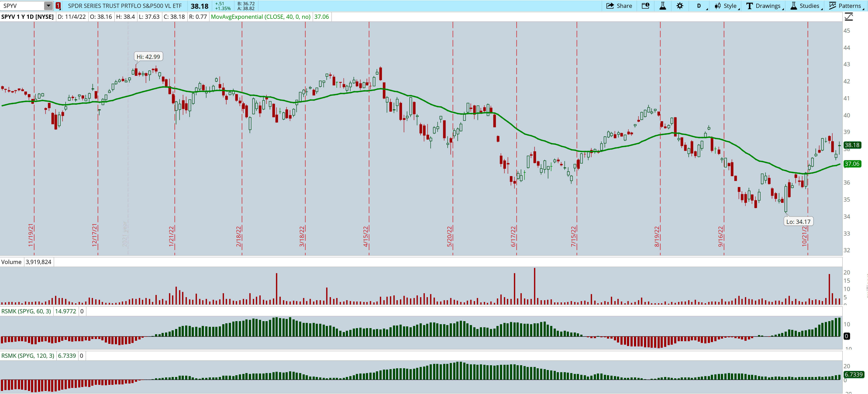
Task: Click the 4/15/22 expiration date marker
Action: point(366,236)
